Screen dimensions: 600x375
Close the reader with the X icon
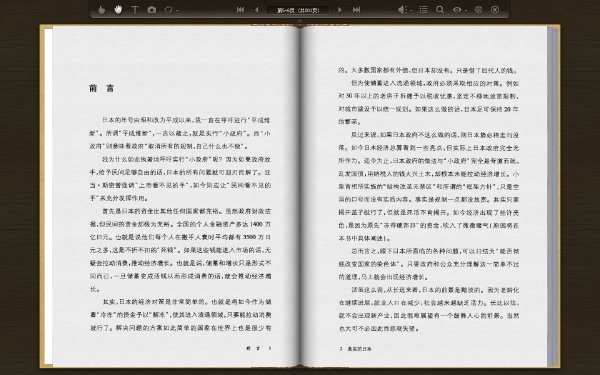[495, 10]
